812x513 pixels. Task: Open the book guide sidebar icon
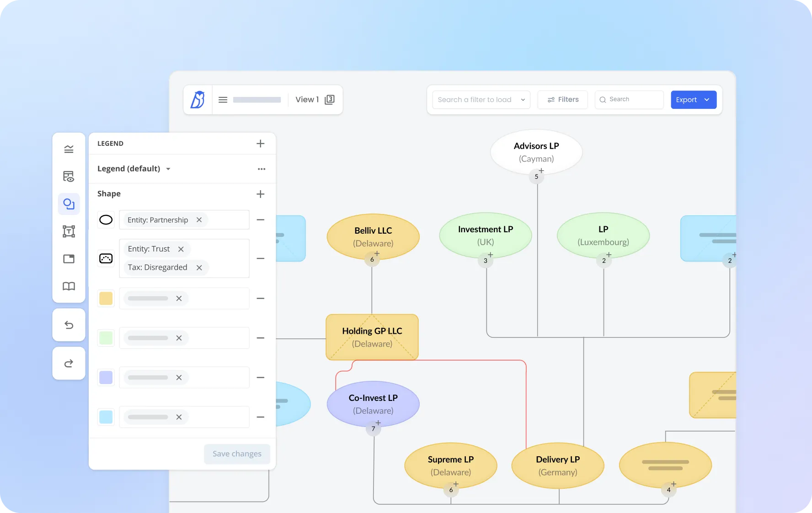(69, 286)
